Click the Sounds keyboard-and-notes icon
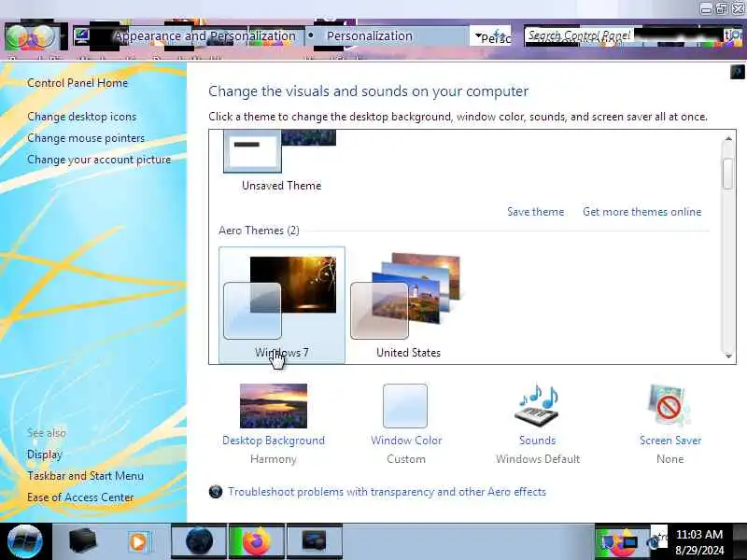The height and width of the screenshot is (560, 747). [538, 406]
